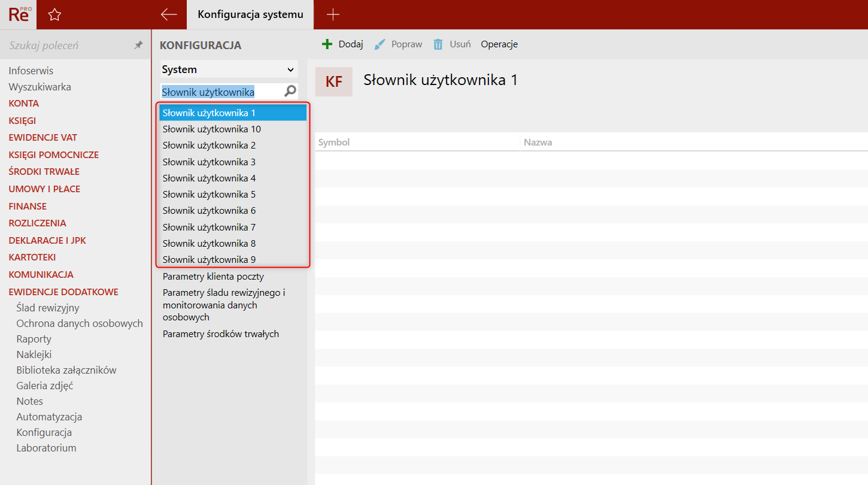Open Biblioteka załączników

point(66,370)
